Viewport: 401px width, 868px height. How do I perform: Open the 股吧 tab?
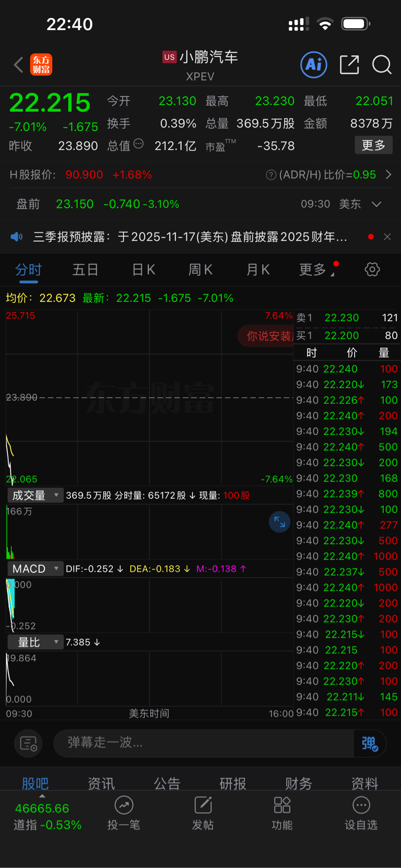tap(35, 783)
